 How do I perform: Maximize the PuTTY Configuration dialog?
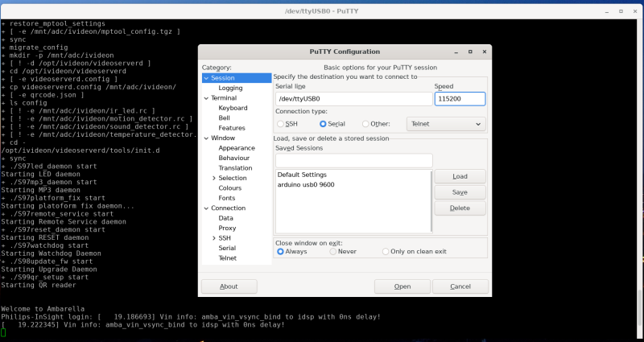tap(470, 52)
